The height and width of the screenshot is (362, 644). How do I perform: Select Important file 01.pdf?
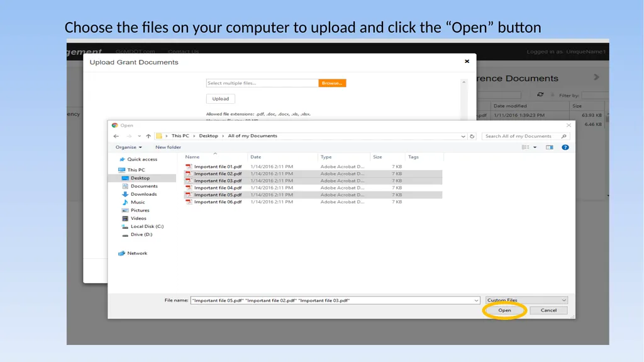point(313,167)
